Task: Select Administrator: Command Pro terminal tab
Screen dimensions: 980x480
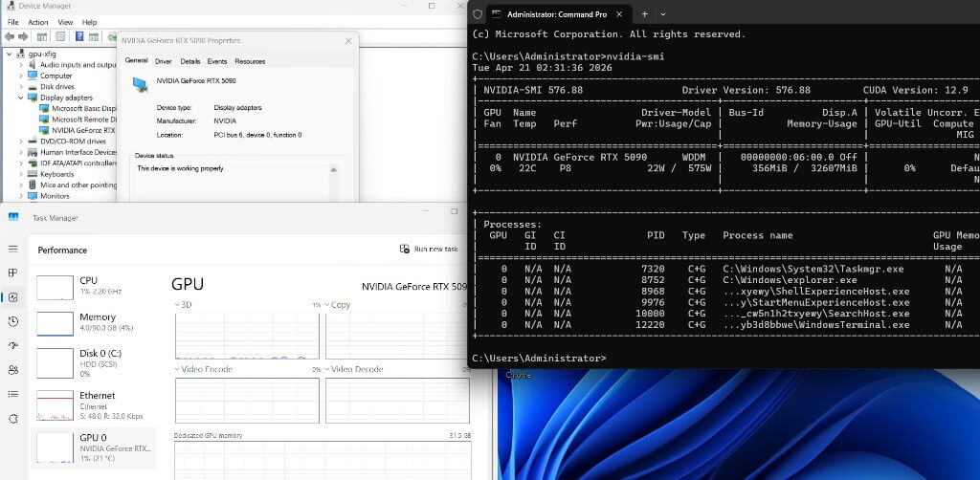Action: (558, 13)
